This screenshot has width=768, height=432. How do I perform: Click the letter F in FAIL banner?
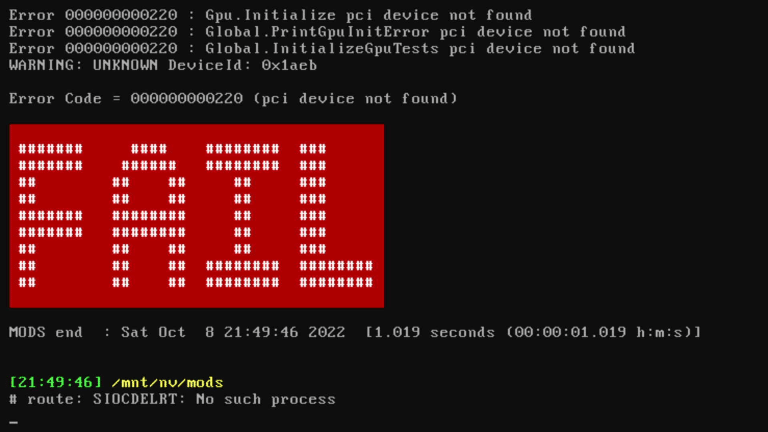click(x=51, y=216)
